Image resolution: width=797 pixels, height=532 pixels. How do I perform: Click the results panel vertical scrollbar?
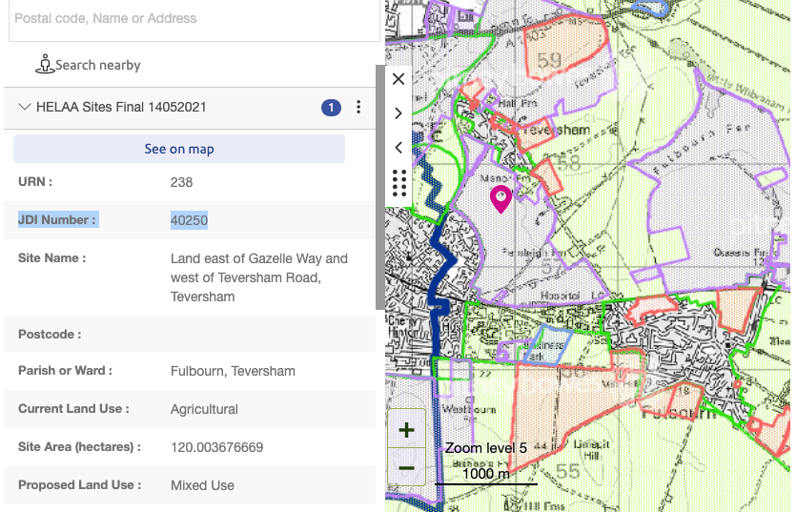pos(380,191)
